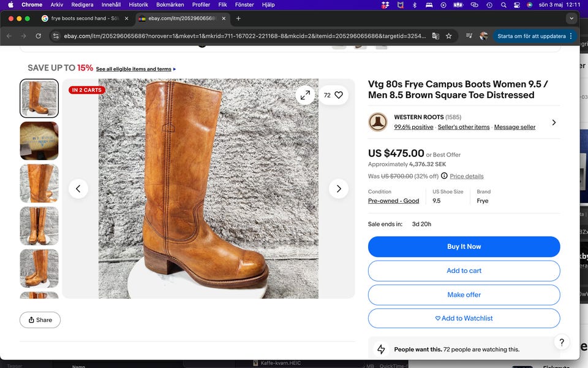This screenshot has height=368, width=588.
Task: Open Price details link
Action: (x=467, y=176)
